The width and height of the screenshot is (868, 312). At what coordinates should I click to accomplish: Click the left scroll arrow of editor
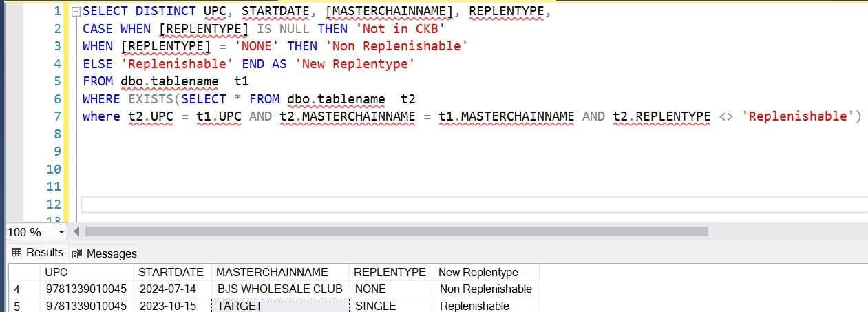click(x=76, y=231)
